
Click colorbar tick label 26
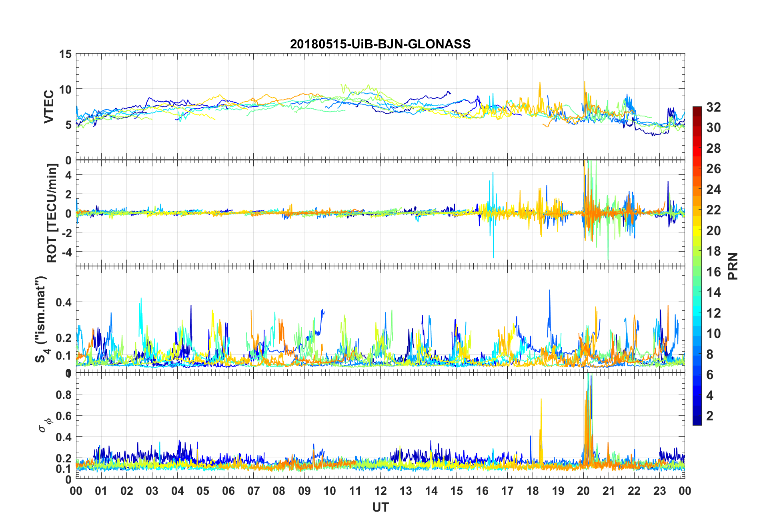(x=713, y=169)
